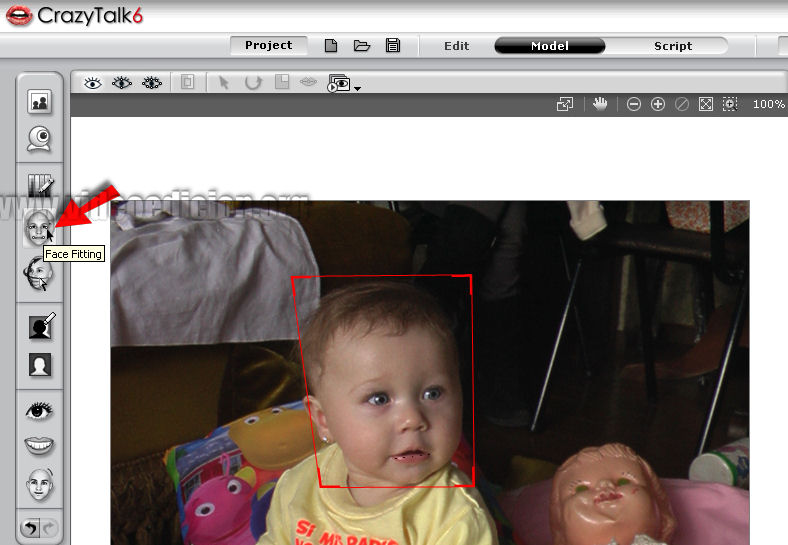Open the Teeth and mouth settings tool

click(x=40, y=446)
